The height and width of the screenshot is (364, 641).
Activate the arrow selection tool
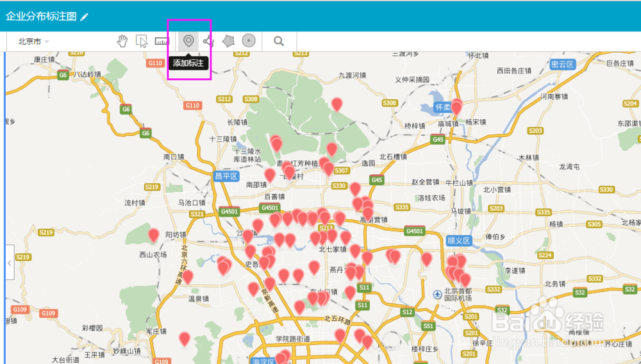tap(142, 41)
